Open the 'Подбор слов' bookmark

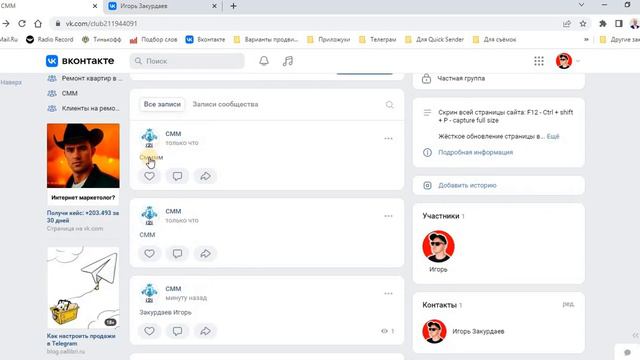coord(153,40)
